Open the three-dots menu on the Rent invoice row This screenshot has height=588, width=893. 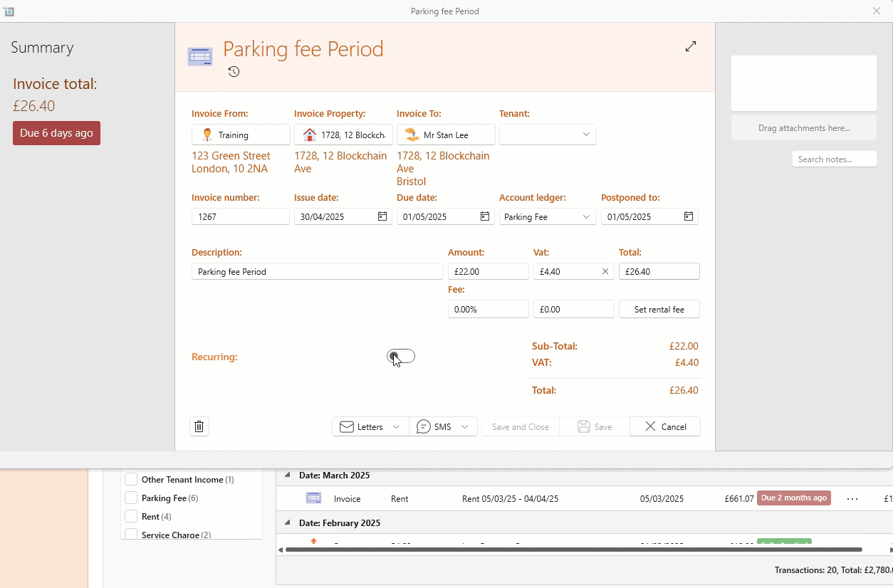click(852, 499)
